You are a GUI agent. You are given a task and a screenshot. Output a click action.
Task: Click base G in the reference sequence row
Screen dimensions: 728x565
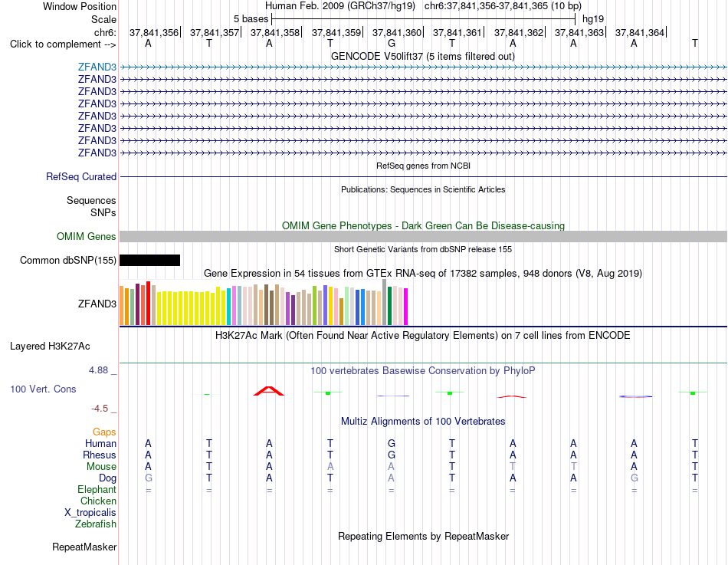[x=392, y=43]
